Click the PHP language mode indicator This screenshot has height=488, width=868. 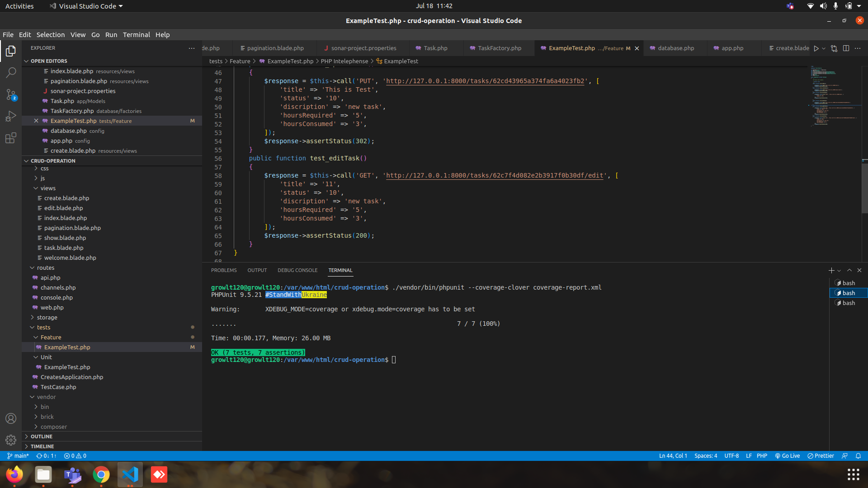tap(762, 456)
